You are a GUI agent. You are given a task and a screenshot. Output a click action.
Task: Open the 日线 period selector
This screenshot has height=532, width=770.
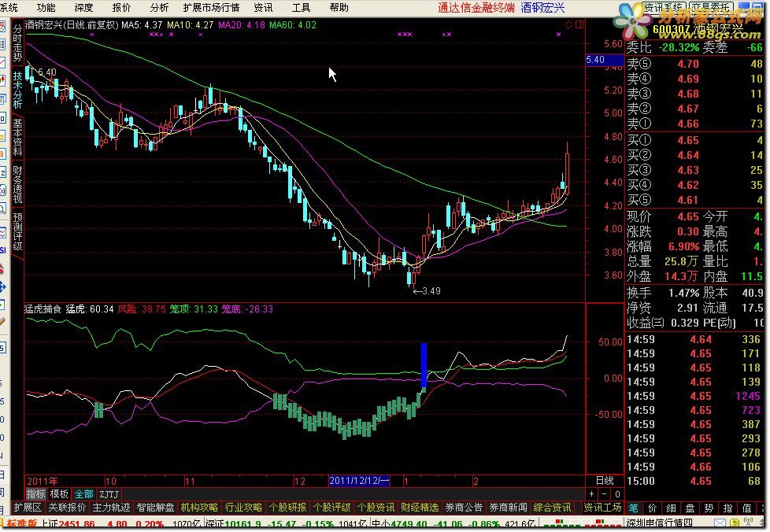pos(605,481)
